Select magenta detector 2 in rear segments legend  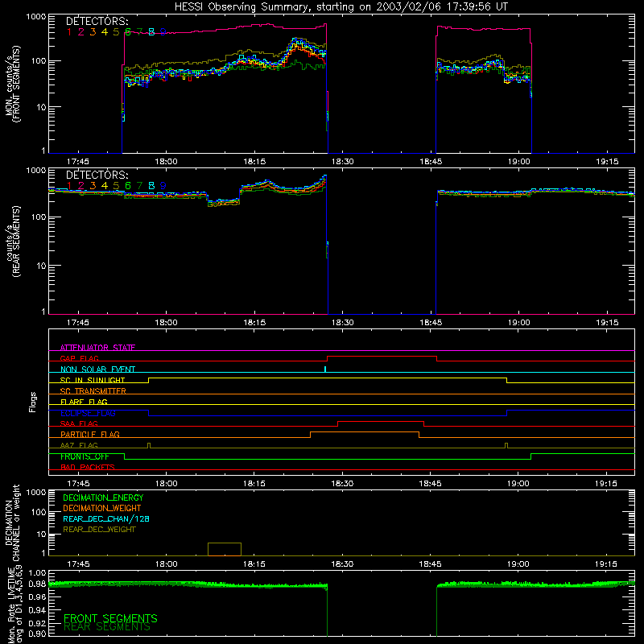(81, 186)
